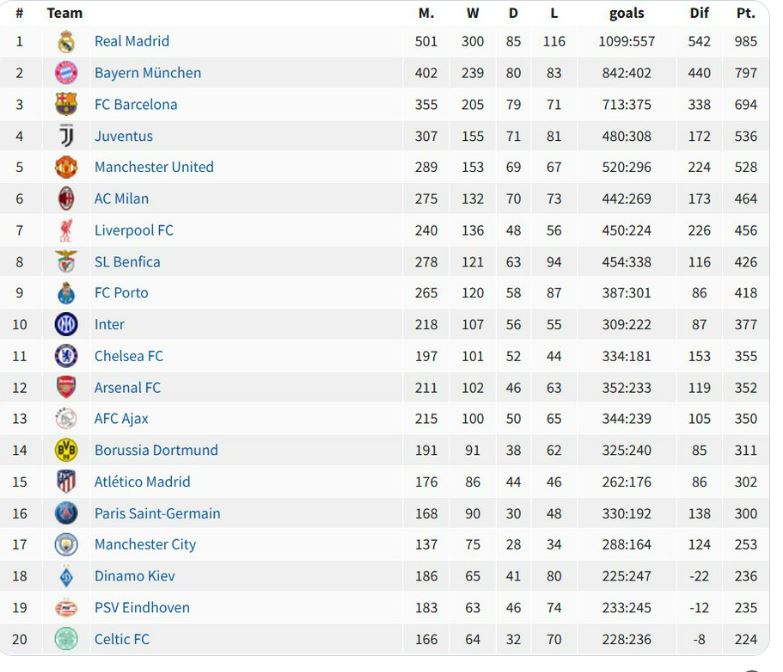Click the goals column header
Screen dimensions: 783x672
(626, 13)
